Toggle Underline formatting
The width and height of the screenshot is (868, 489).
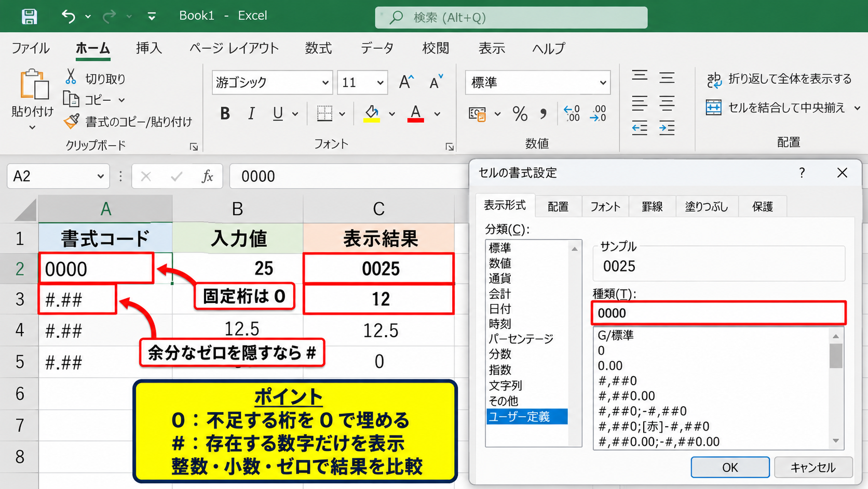coord(278,113)
